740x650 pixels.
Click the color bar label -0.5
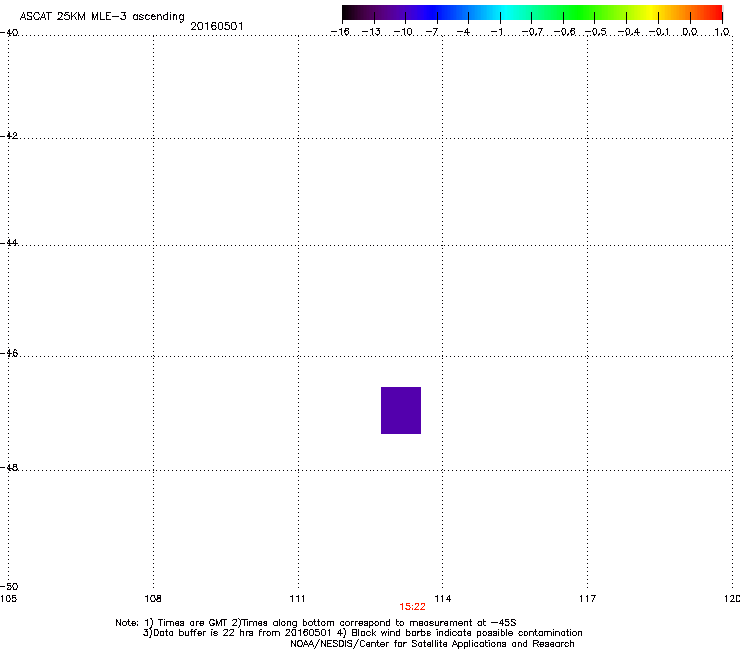tap(596, 32)
